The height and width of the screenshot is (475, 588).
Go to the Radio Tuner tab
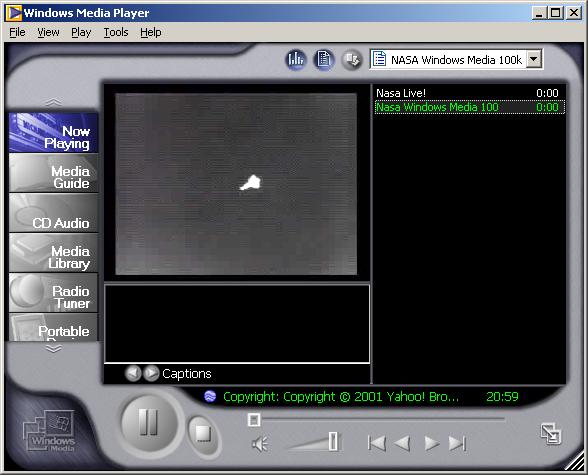pyautogui.click(x=54, y=293)
